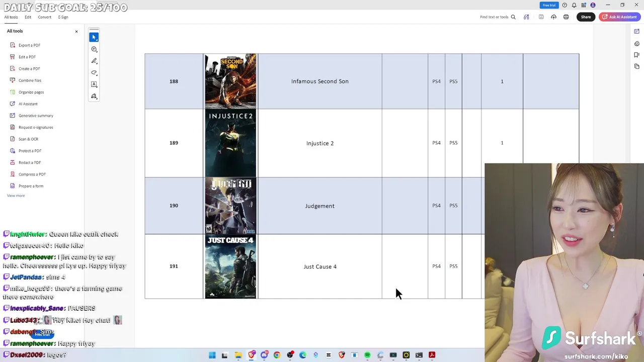This screenshot has width=644, height=362.
Task: Click Judgement cover image
Action: pyautogui.click(x=230, y=206)
